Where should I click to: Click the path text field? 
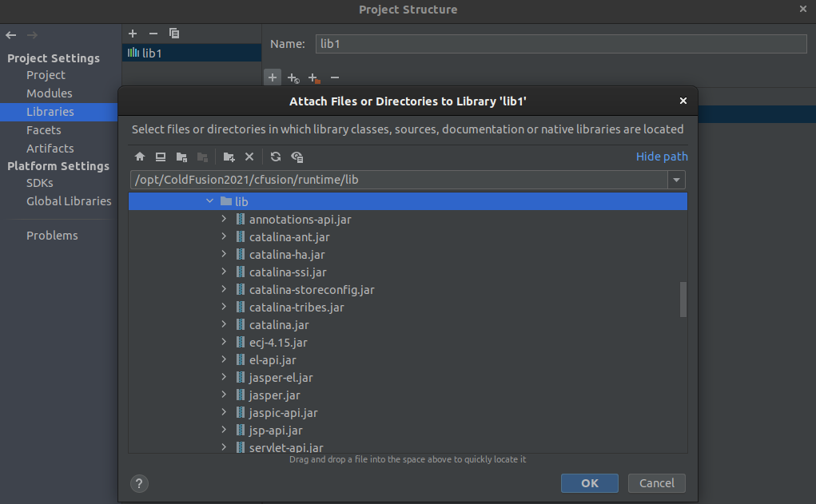(x=399, y=180)
